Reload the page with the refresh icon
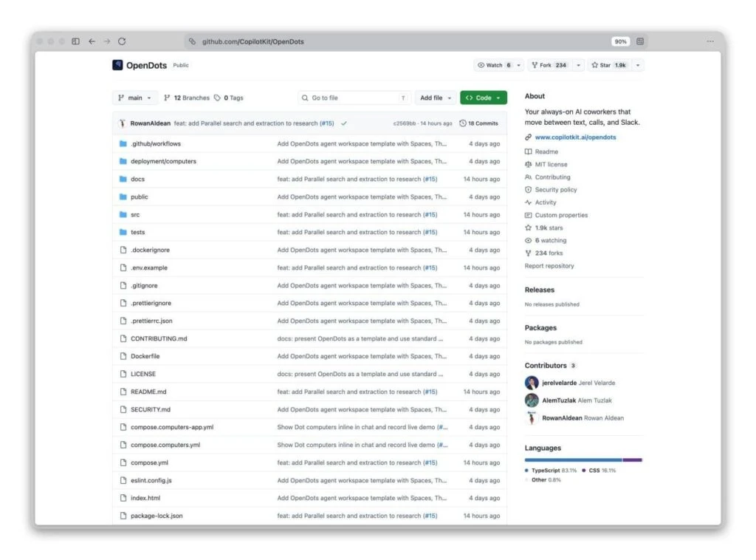 pos(122,41)
